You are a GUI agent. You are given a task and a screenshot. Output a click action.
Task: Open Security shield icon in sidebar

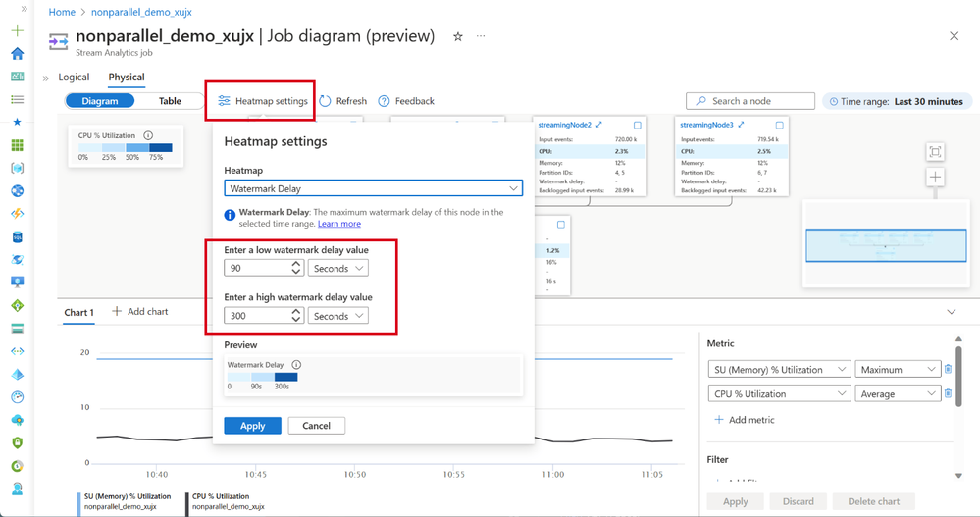18,442
